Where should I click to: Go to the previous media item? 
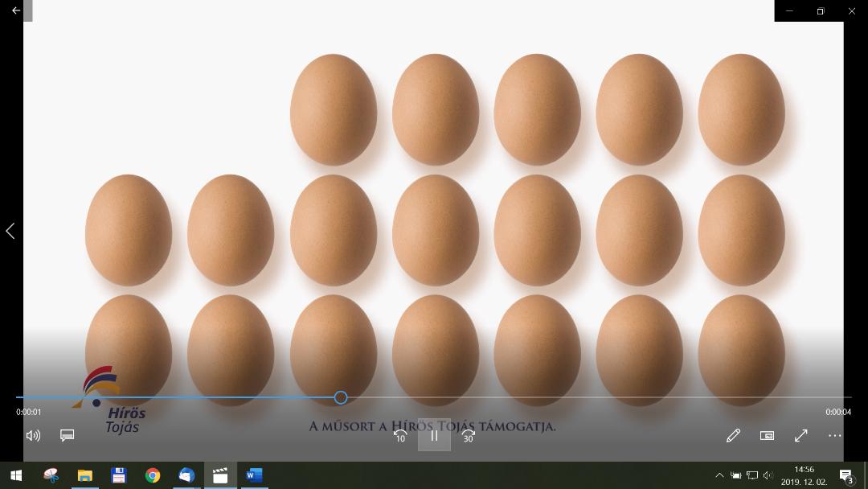coord(10,232)
